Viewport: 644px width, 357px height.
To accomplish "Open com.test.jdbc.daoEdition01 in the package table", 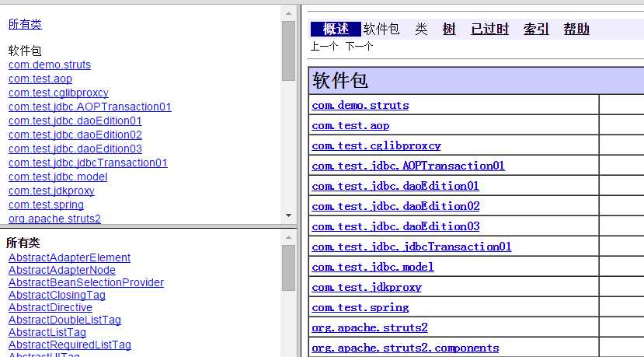I will click(395, 186).
